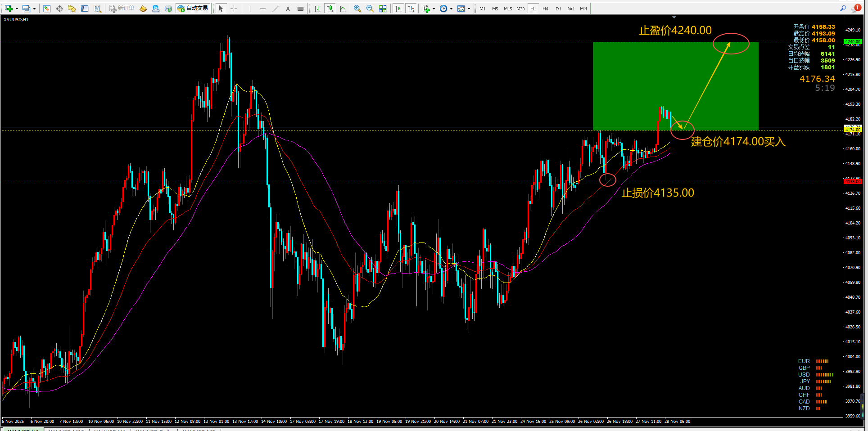Choose the text label 'A' tool
Image resolution: width=868 pixels, height=431 pixels.
[288, 9]
